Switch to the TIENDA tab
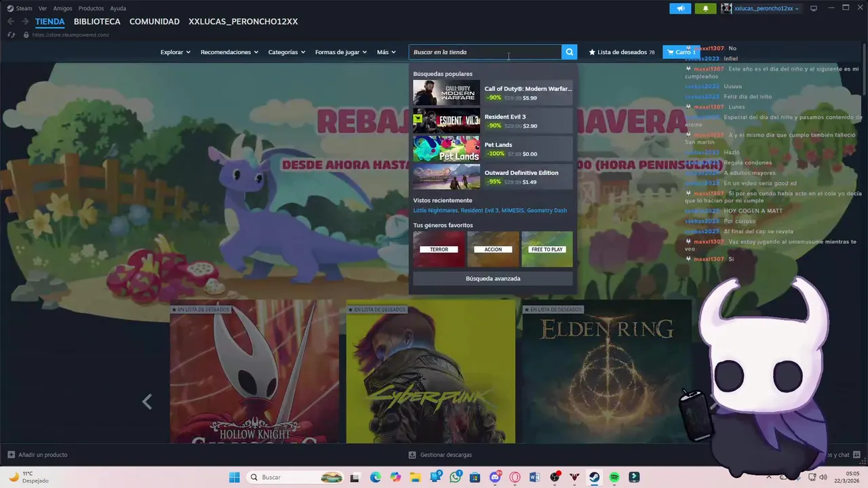The width and height of the screenshot is (868, 488). pos(50,22)
